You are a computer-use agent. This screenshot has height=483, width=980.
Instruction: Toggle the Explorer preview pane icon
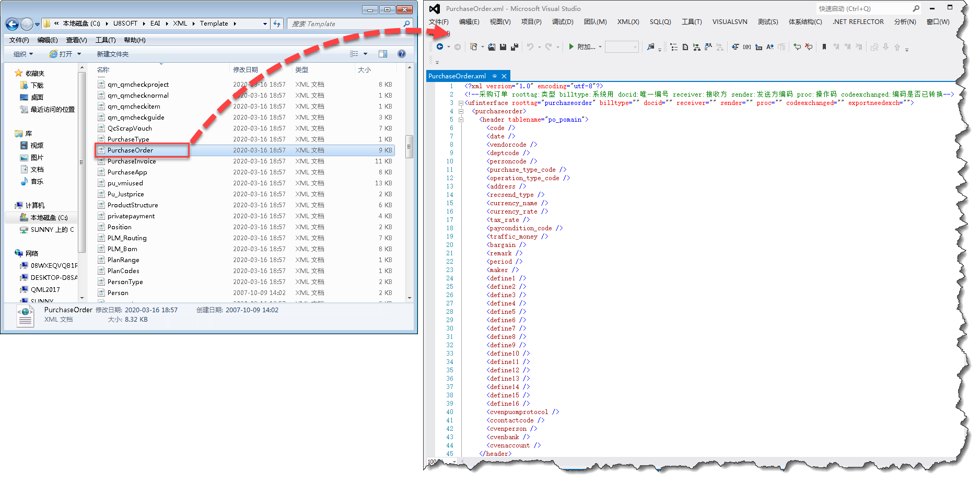point(383,54)
